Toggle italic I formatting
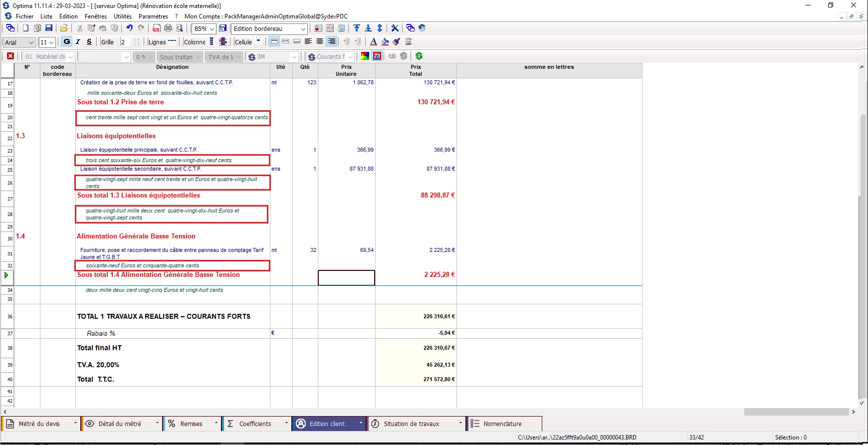Screen dimensions: 868x445 (78, 42)
